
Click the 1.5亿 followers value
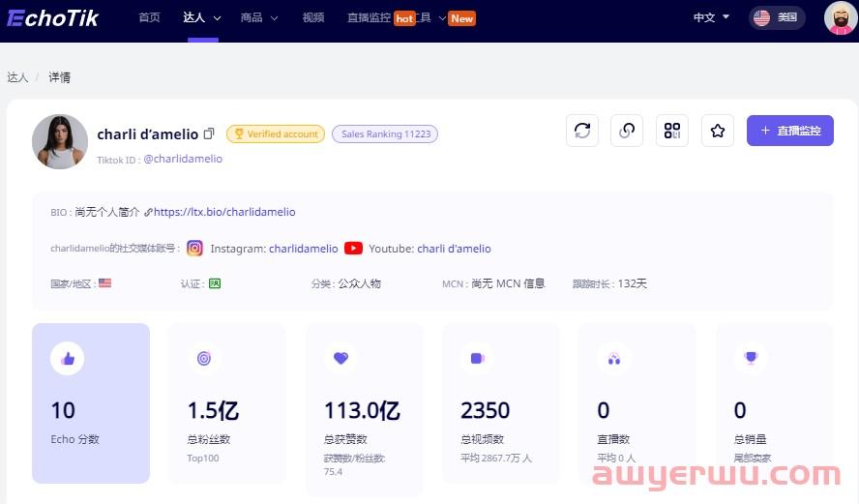[214, 410]
